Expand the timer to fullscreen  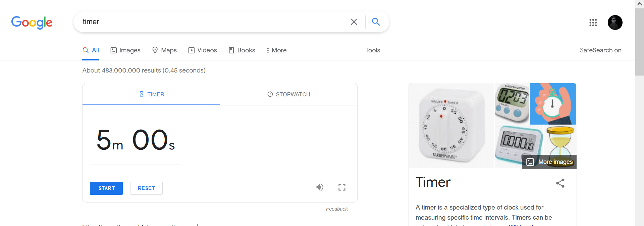click(342, 187)
